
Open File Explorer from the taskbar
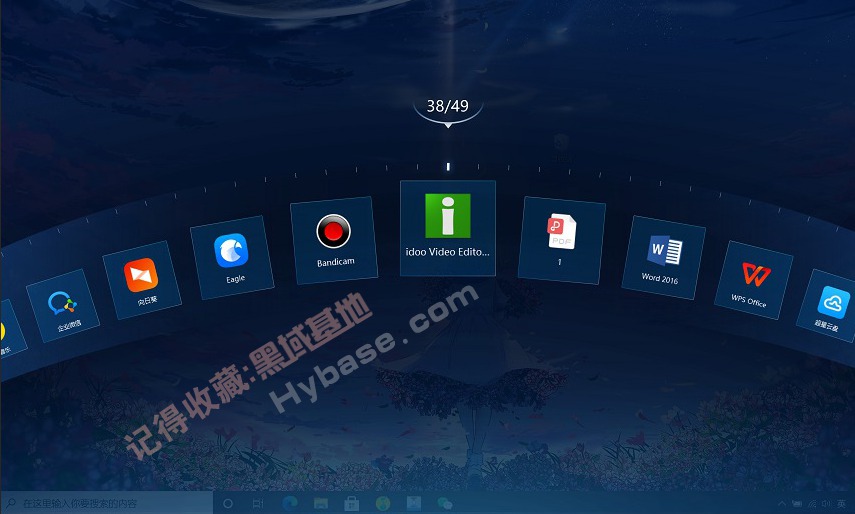[x=321, y=504]
